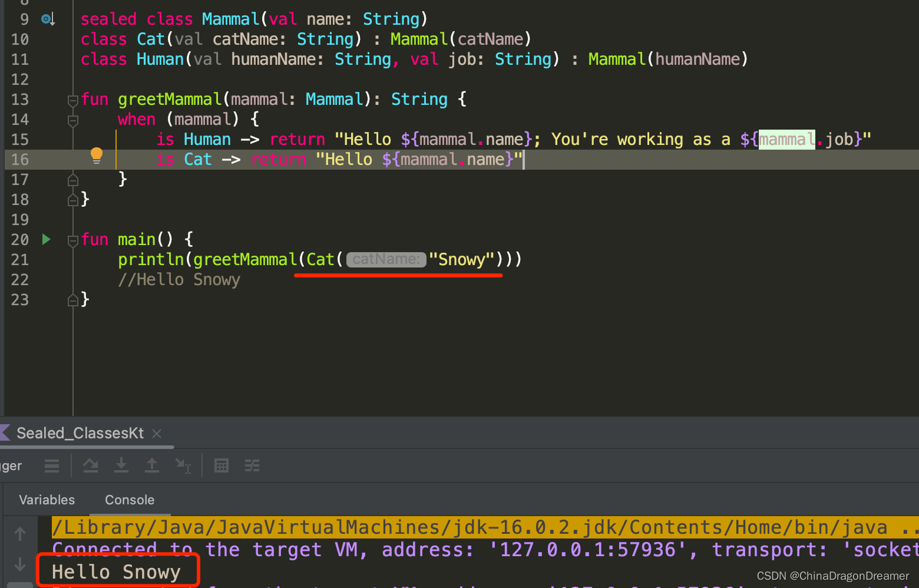The width and height of the screenshot is (919, 588).
Task: Open the intention actions lightbulb on line 16
Action: pyautogui.click(x=96, y=156)
